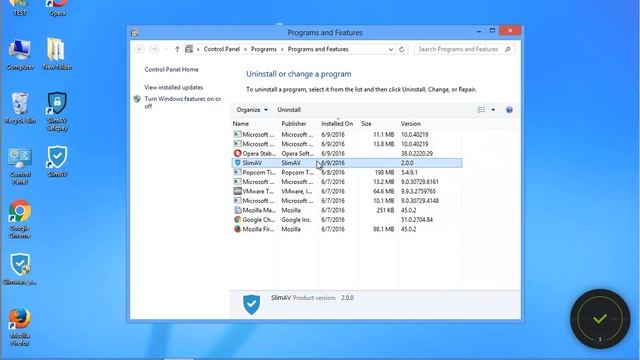Expand the chevron after Programs breadcrumb

click(x=282, y=49)
